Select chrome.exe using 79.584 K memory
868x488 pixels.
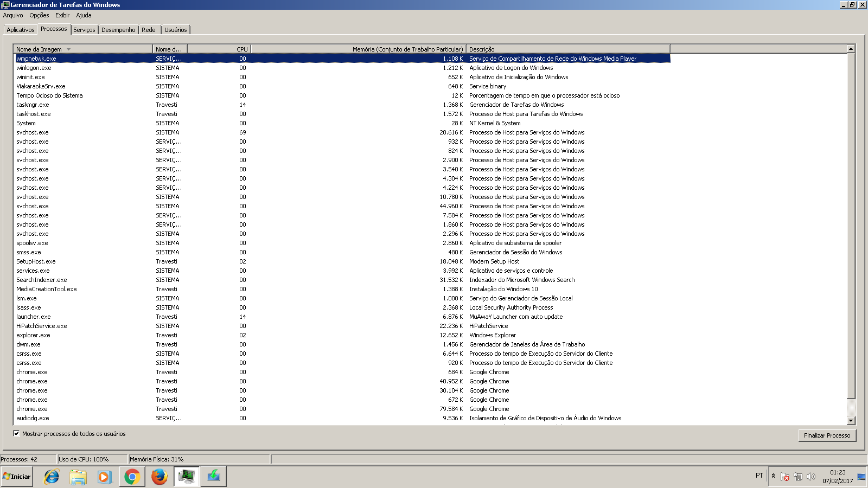[342, 409]
